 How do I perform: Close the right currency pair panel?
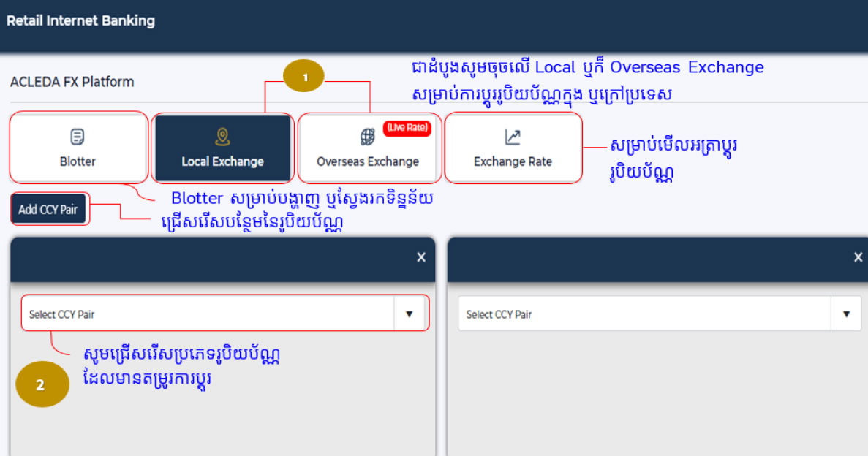pyautogui.click(x=858, y=257)
